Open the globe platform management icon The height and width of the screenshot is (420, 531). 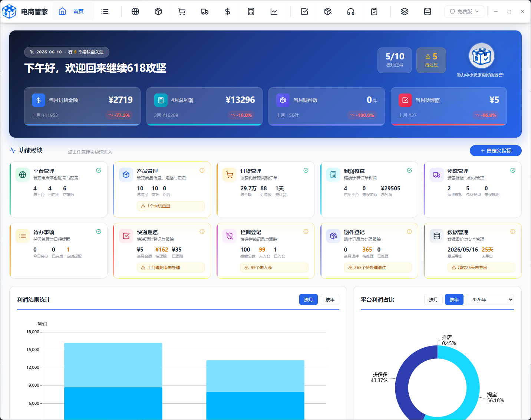(135, 12)
